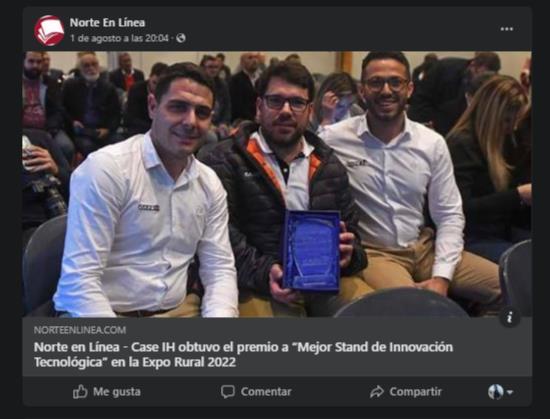Click the Me gusta button text
This screenshot has height=419, width=550.
tap(117, 392)
